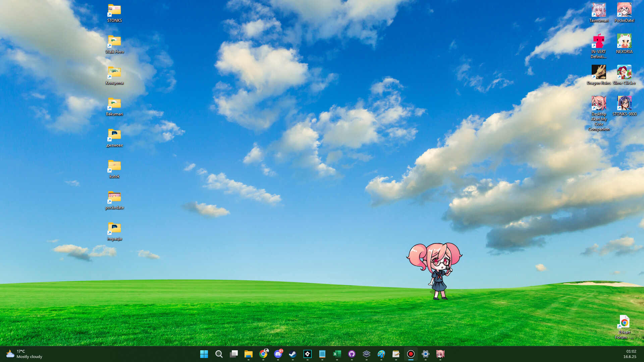Open the Start menu
Viewport: 644px width, 362px height.
point(204,354)
